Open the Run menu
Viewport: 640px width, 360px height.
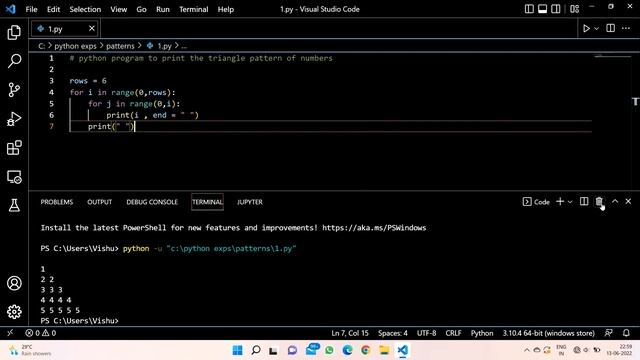click(162, 9)
